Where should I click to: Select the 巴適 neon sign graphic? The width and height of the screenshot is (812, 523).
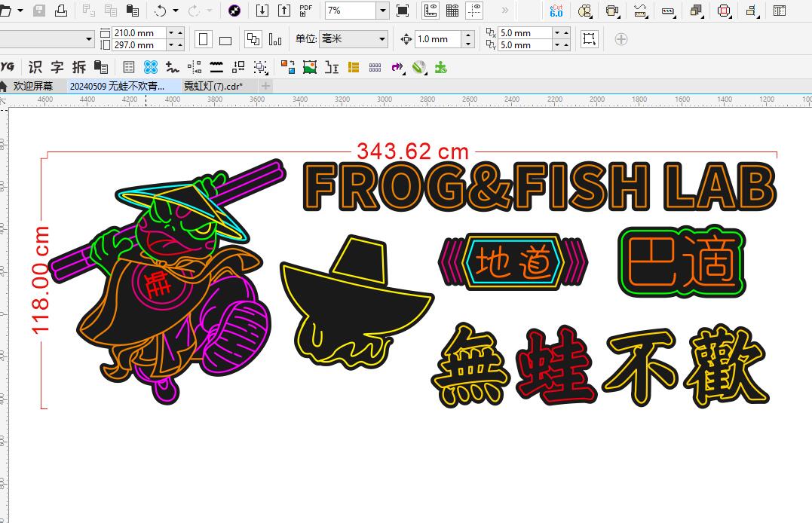point(682,261)
